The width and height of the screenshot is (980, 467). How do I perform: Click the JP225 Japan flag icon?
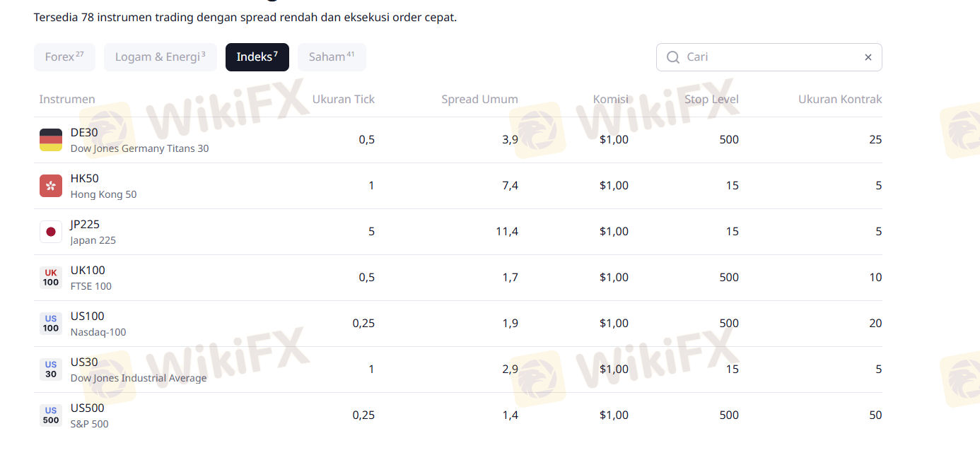click(51, 232)
